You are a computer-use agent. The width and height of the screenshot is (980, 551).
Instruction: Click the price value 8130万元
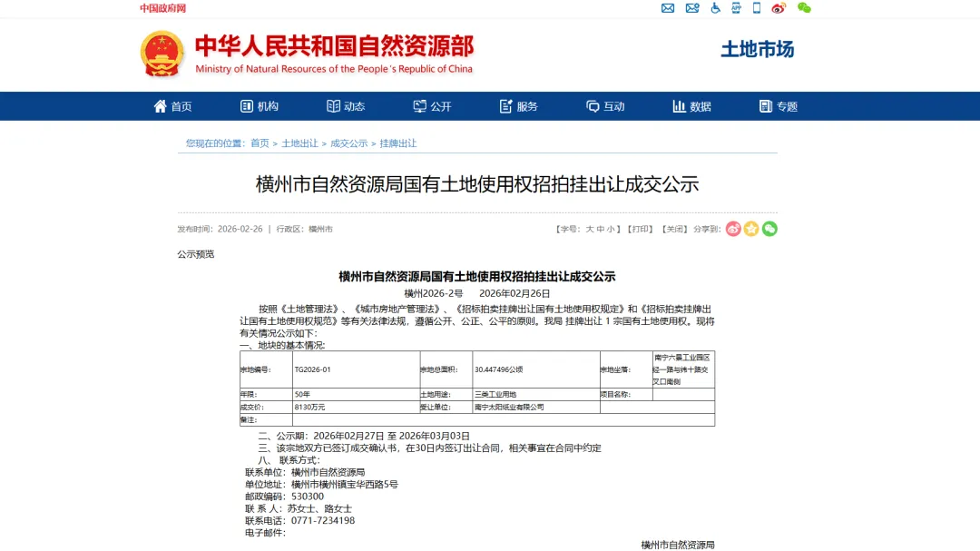click(x=309, y=408)
